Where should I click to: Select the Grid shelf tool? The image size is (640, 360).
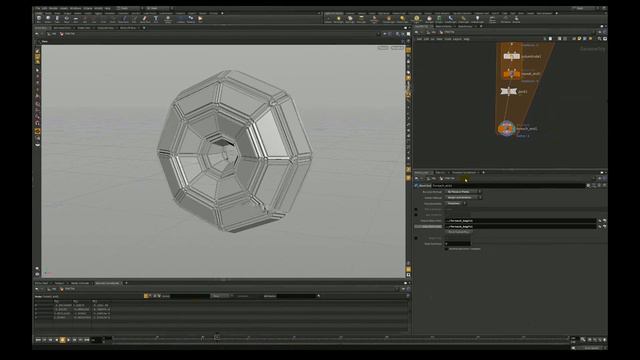tap(76, 19)
